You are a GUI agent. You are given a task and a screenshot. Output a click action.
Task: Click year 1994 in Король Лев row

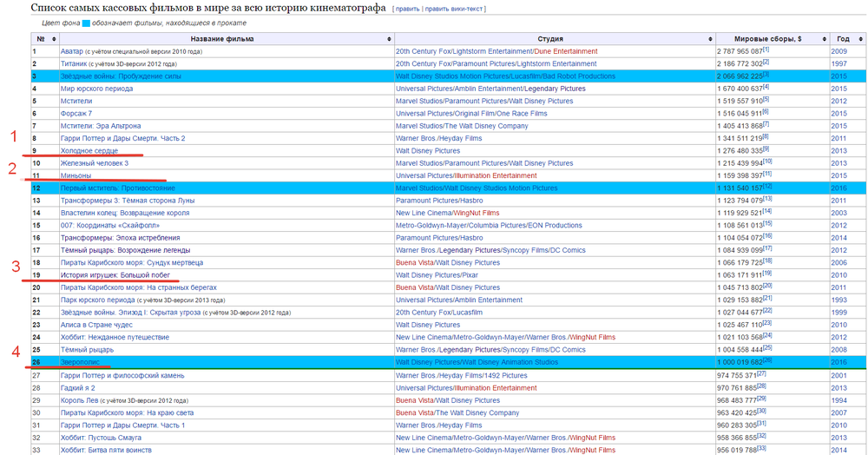[838, 400]
